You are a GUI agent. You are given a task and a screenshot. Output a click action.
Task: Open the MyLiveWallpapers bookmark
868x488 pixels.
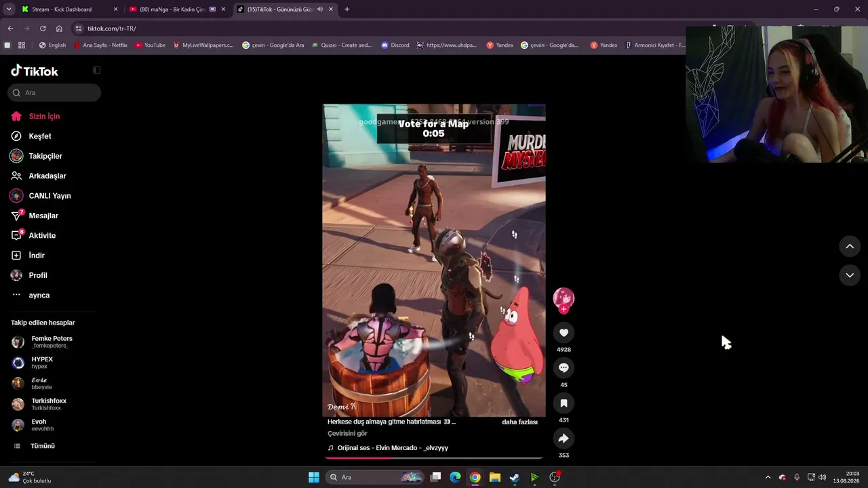[203, 45]
